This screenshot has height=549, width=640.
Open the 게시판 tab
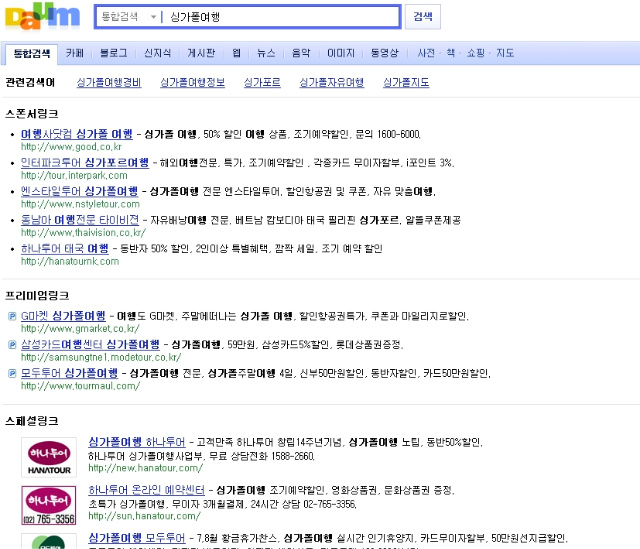click(x=201, y=53)
